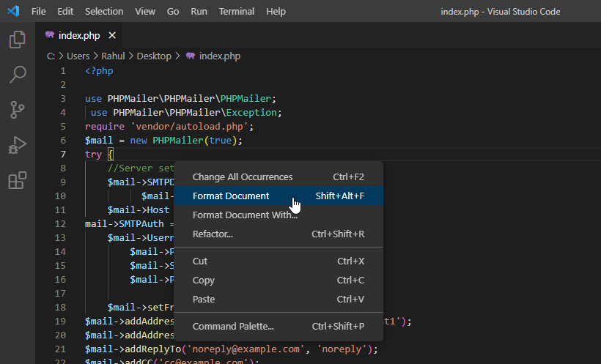Click the VS Code logo icon

pyautogui.click(x=12, y=12)
